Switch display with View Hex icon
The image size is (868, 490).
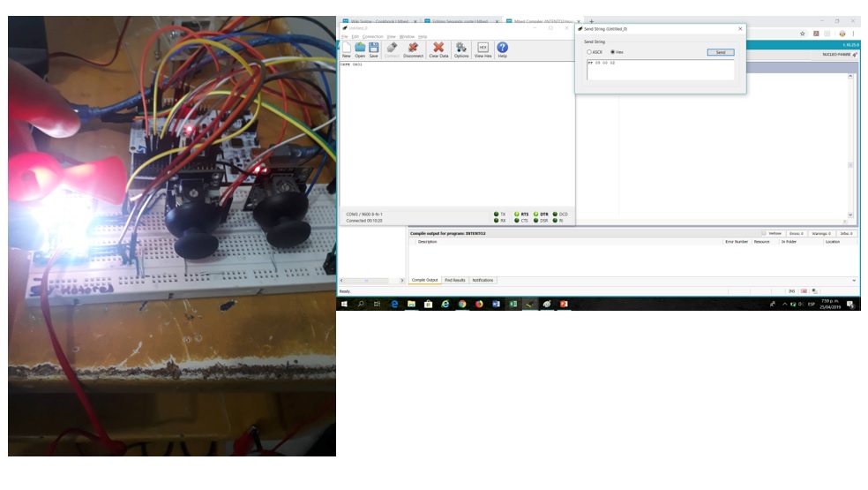(483, 48)
